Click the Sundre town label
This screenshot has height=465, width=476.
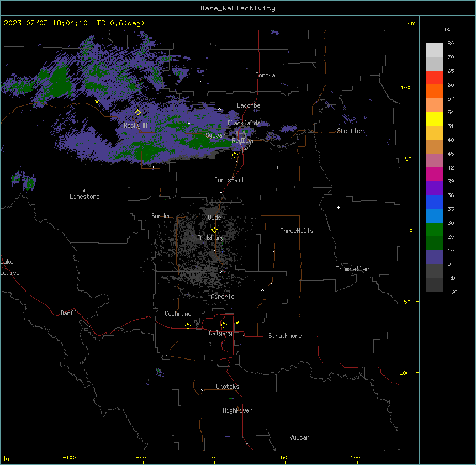point(161,216)
